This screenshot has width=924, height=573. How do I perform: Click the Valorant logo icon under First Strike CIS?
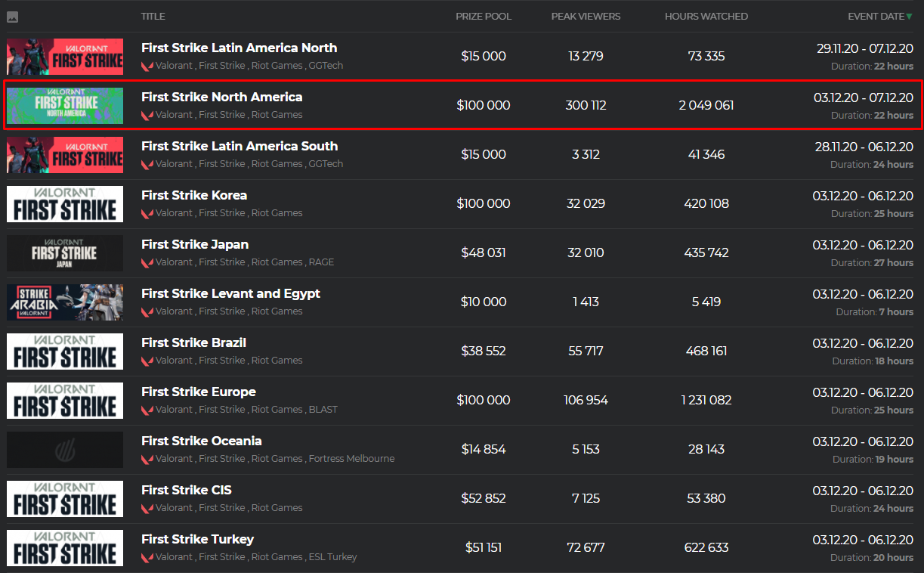coord(147,508)
